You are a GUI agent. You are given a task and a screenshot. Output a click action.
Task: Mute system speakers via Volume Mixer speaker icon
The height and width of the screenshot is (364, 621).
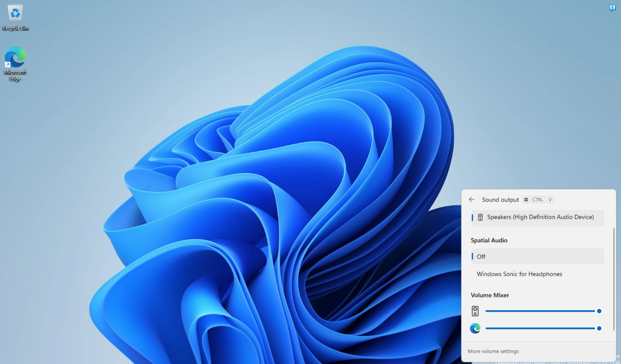475,311
